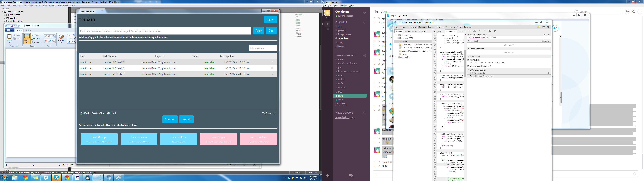Image resolution: width=644 pixels, height=181 pixels.
Task: Click Step into in DevTools debugger
Action: [480, 31]
